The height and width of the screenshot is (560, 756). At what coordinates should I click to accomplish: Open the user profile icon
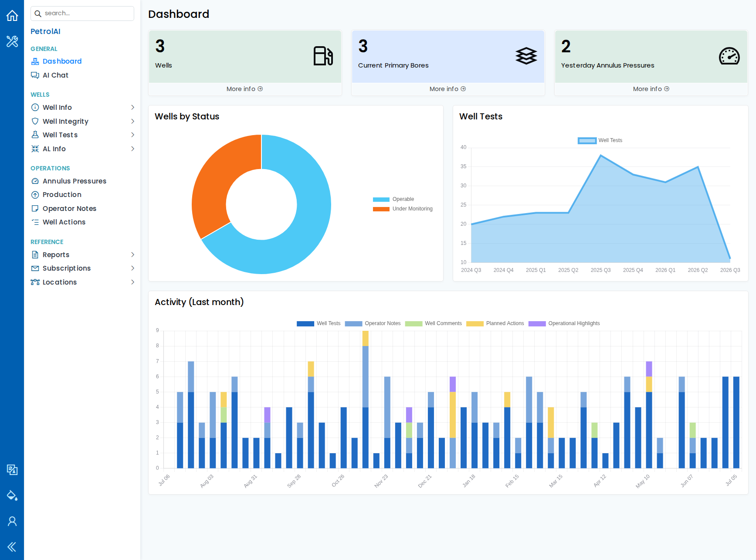(x=12, y=521)
